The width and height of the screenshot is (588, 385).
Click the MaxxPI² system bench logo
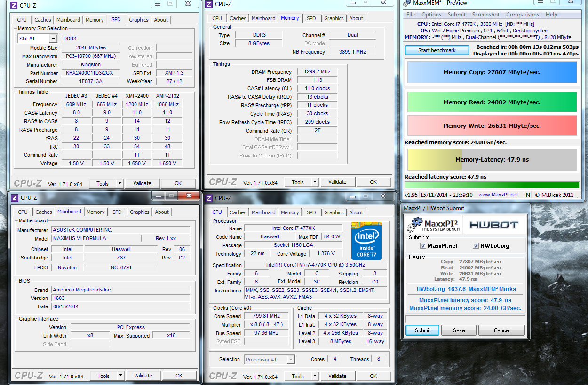pos(433,225)
